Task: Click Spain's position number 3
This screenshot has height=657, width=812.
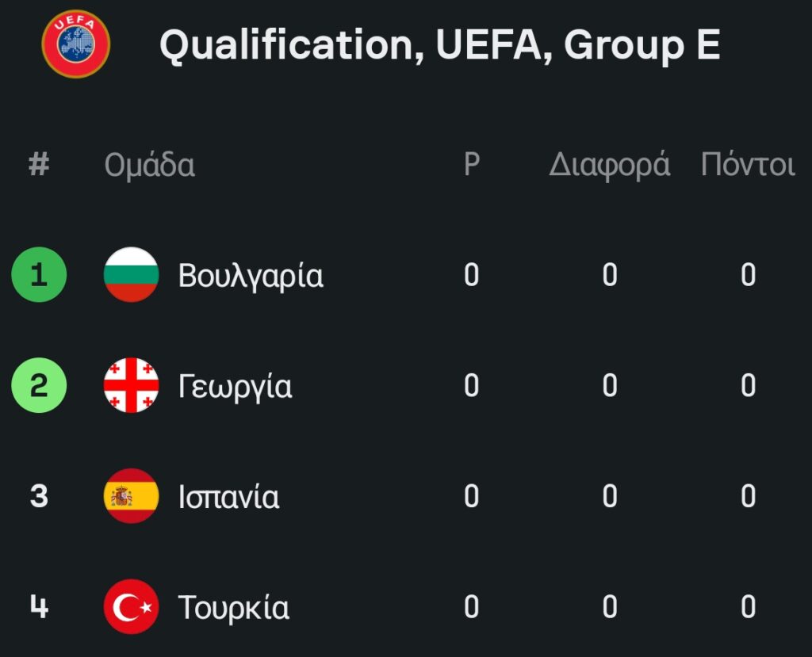Action: 39,497
